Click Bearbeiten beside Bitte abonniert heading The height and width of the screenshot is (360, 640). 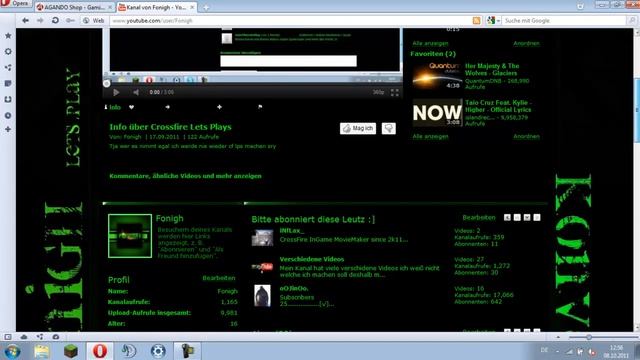[479, 218]
